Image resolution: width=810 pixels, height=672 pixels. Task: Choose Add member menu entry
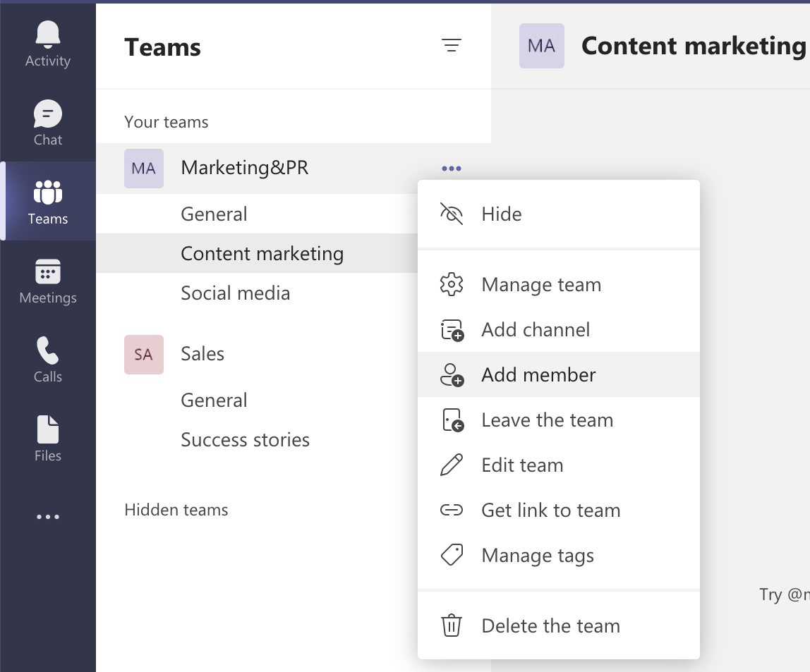click(558, 374)
